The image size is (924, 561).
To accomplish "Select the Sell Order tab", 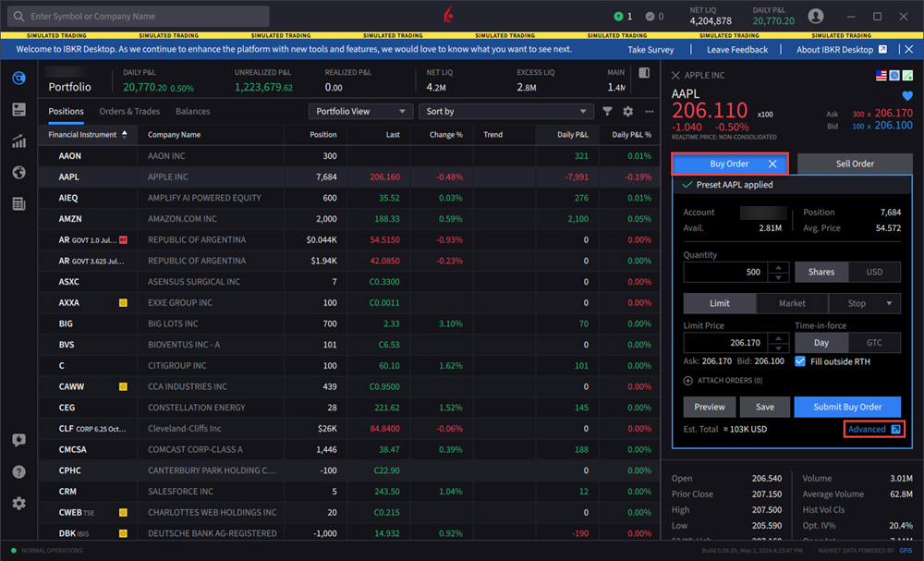I will (x=855, y=164).
